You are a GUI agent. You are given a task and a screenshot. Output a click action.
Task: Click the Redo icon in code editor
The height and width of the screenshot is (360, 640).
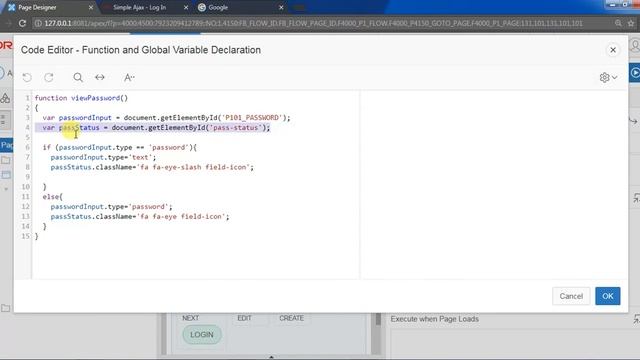49,77
